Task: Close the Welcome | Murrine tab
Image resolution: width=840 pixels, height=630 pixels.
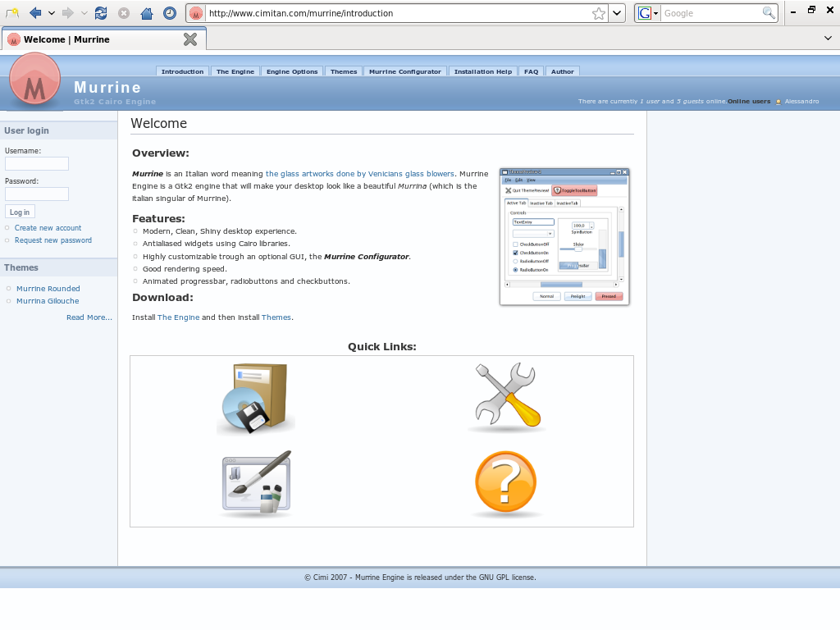Action: tap(190, 39)
